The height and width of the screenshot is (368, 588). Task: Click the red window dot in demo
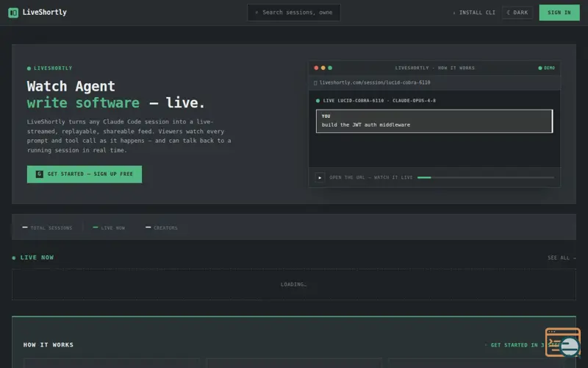(x=316, y=68)
